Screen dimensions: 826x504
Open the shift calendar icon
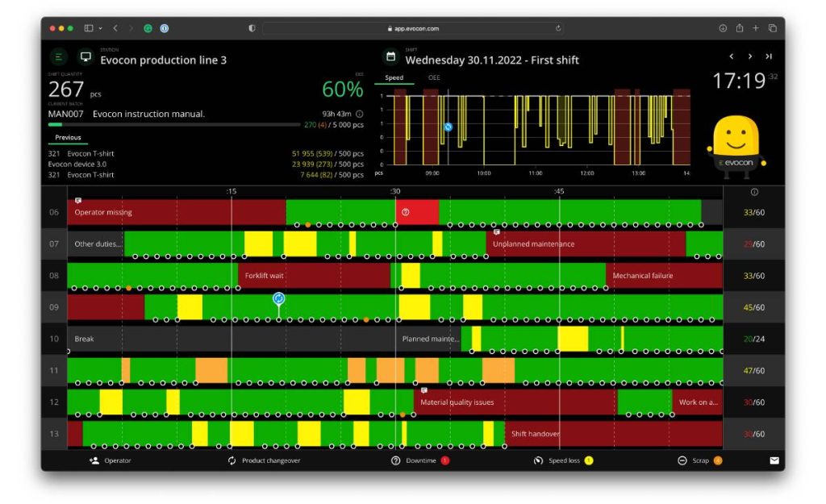pyautogui.click(x=391, y=56)
